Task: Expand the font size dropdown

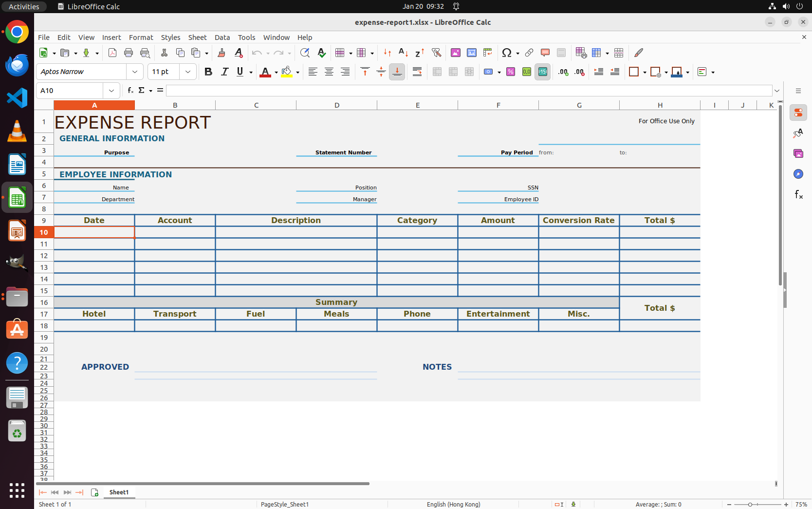Action: 188,72
